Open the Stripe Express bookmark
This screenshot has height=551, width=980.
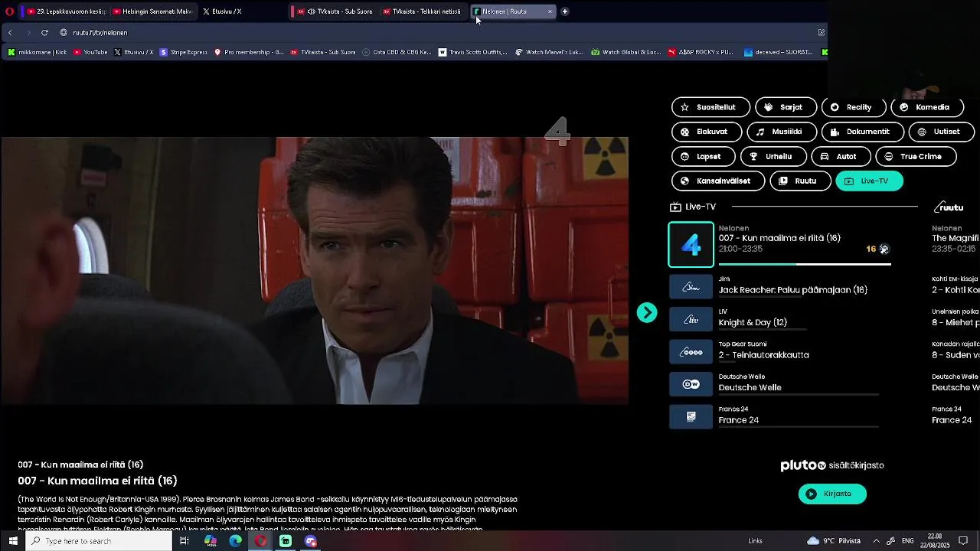184,52
